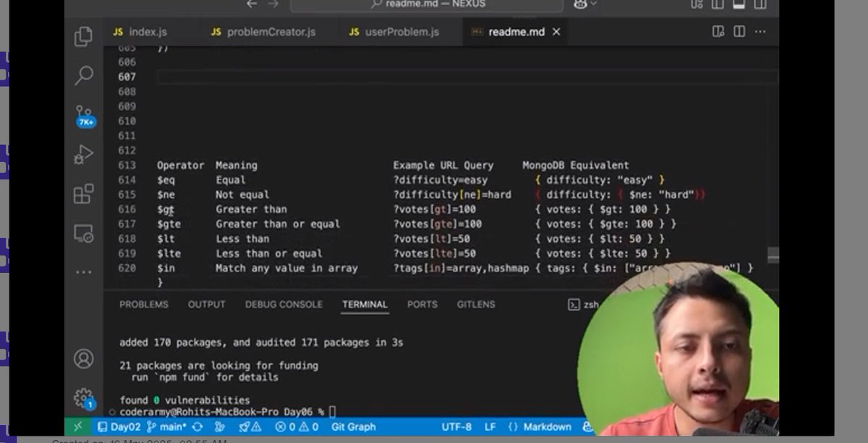Open the Search view in activity bar
This screenshot has height=443, width=868.
click(84, 75)
